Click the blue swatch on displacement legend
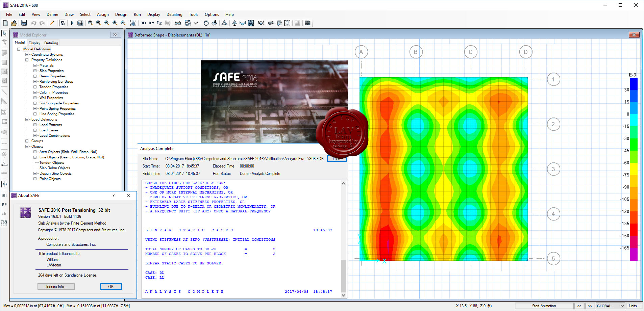The image size is (644, 311). point(634,84)
